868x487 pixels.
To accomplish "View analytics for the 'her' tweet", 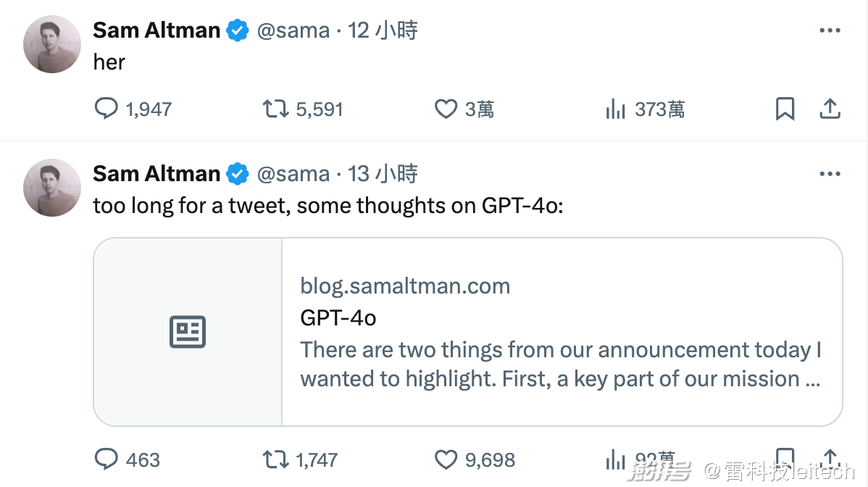I will click(x=615, y=109).
